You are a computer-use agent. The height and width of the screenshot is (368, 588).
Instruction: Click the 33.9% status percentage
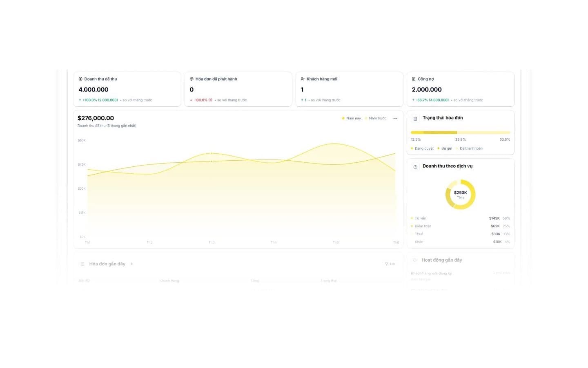click(461, 139)
